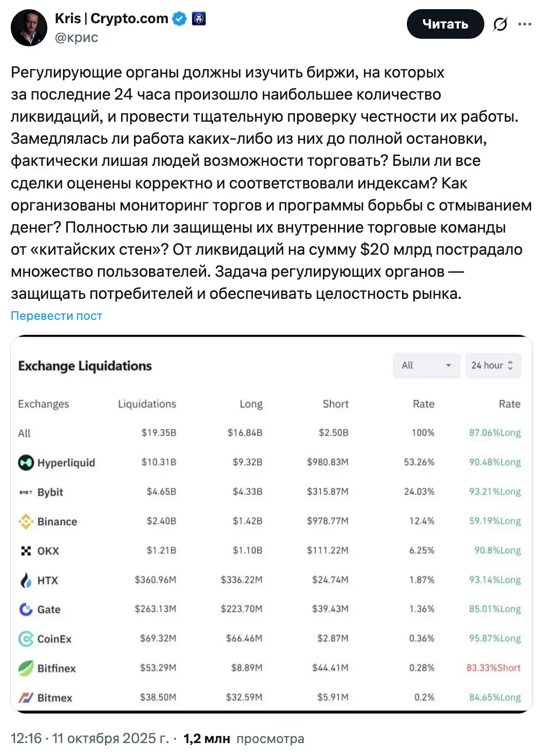Click the Bitfinex leaf logo
This screenshot has width=543, height=756.
point(26,668)
